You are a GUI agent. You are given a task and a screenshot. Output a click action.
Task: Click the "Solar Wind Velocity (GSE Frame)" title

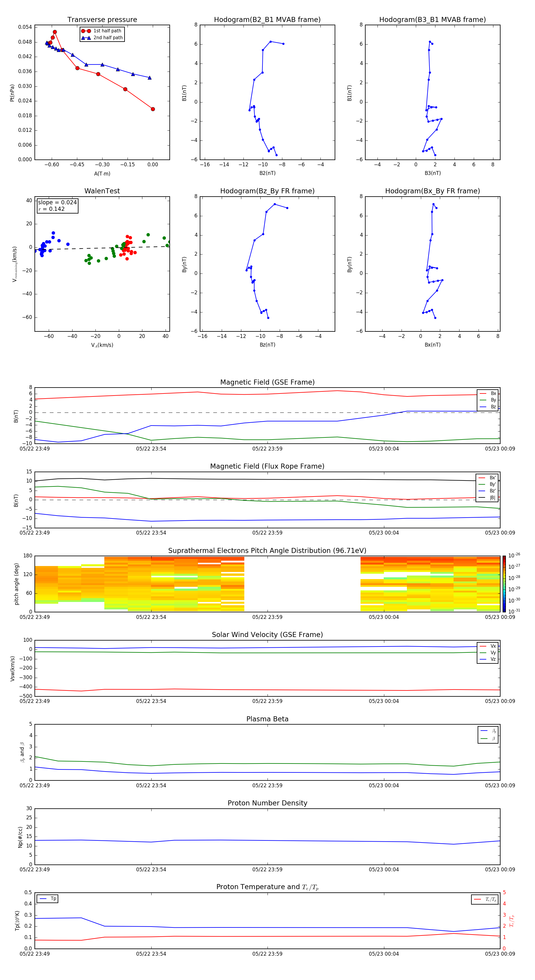tap(267, 635)
